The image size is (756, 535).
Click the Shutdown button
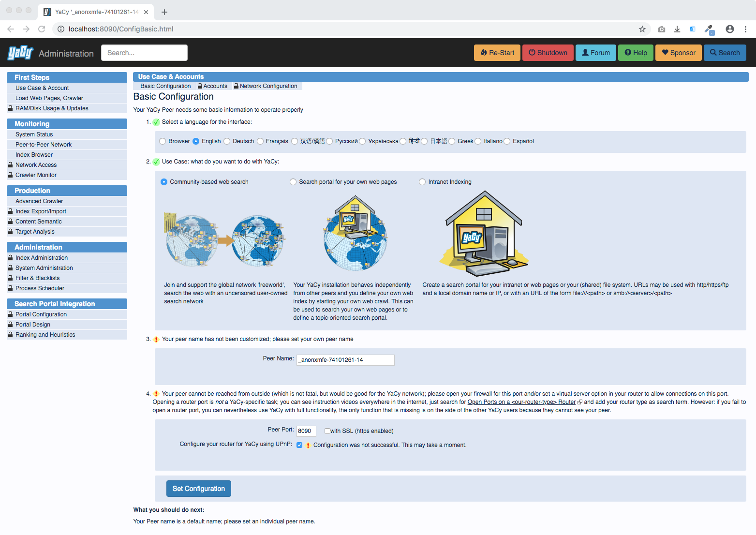point(548,53)
